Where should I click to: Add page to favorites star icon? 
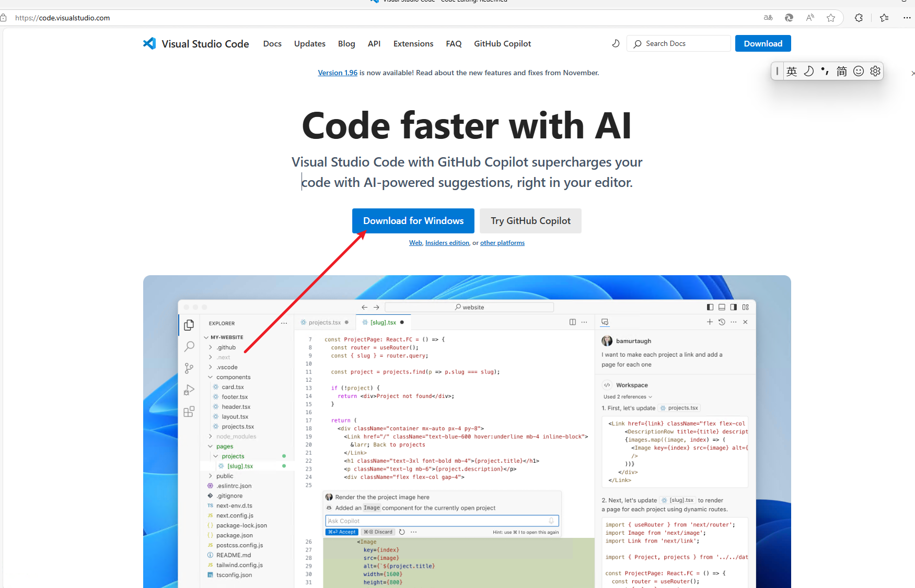[831, 18]
